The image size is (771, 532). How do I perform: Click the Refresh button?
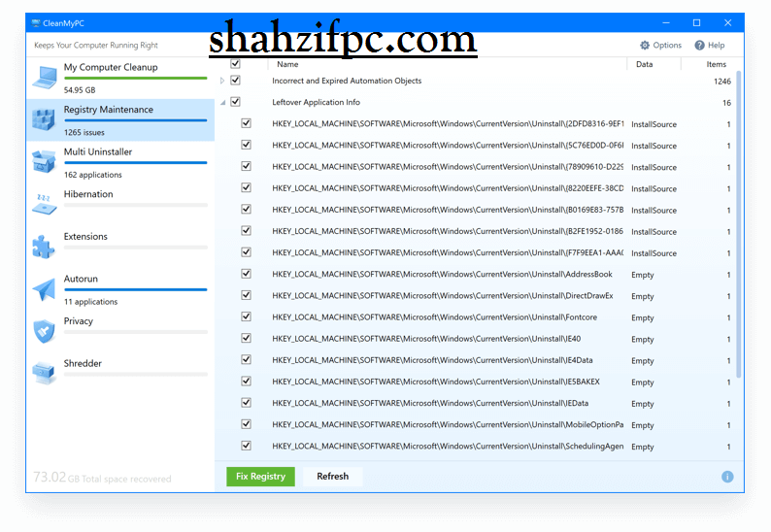[x=332, y=477]
